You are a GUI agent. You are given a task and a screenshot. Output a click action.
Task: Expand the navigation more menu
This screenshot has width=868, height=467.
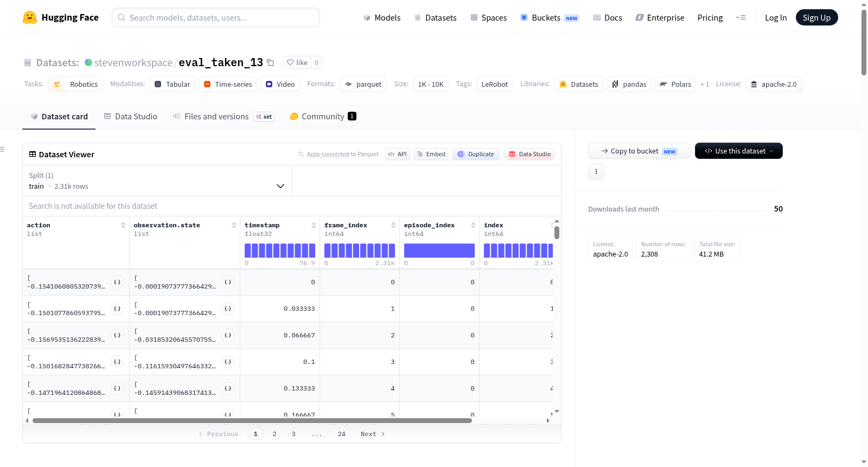[x=741, y=17]
